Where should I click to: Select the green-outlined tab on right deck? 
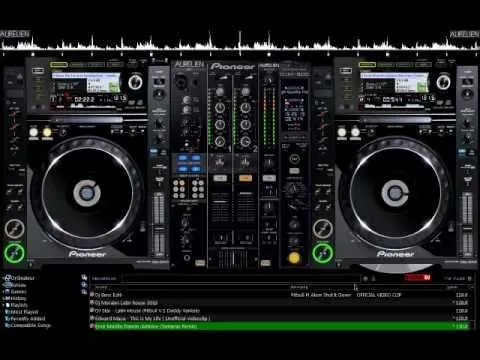coord(367,64)
